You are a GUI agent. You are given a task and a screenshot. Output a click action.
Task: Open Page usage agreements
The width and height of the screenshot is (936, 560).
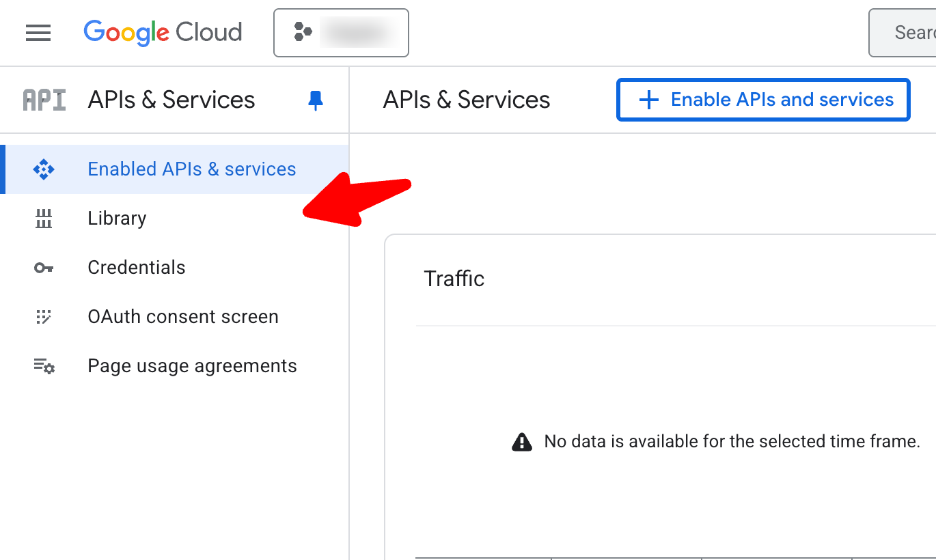tap(192, 366)
